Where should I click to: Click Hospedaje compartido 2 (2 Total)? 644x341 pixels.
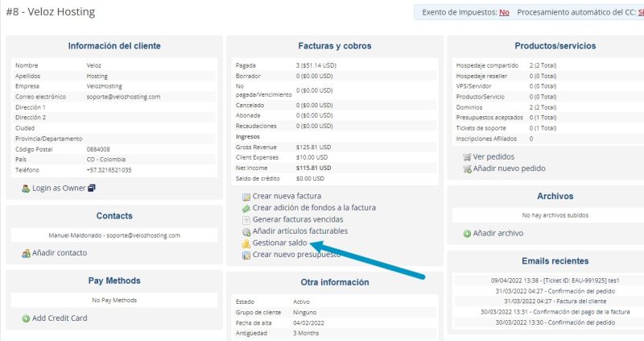pos(543,65)
